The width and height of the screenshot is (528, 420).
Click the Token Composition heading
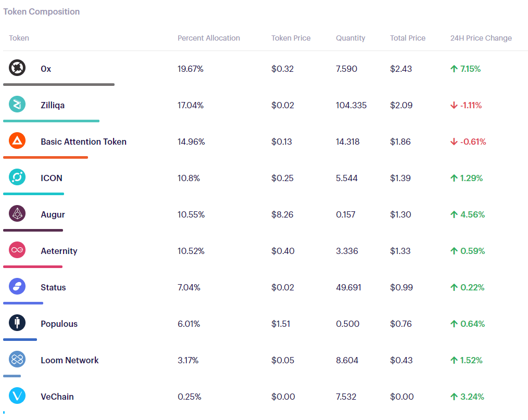[x=42, y=11]
